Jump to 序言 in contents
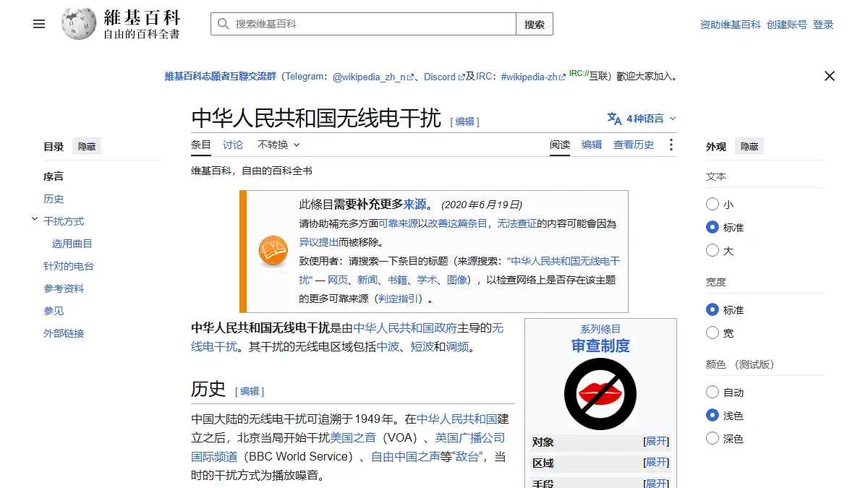 (54, 176)
